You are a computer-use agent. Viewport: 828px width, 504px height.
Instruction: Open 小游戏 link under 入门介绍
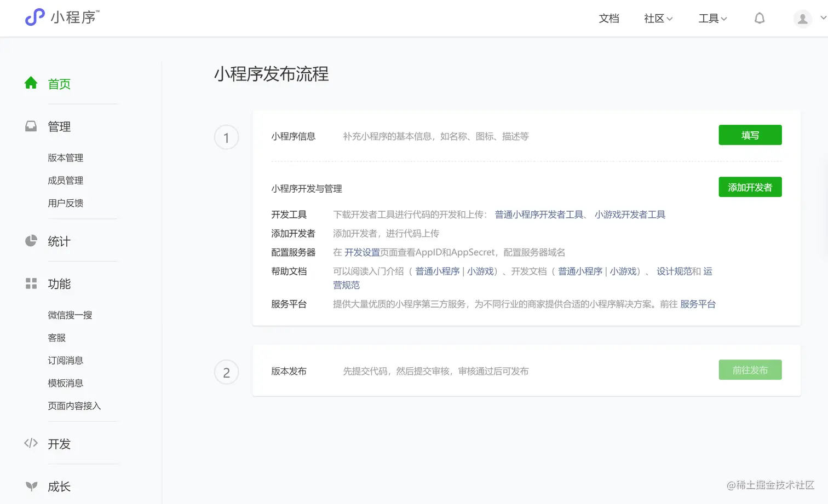[480, 271]
